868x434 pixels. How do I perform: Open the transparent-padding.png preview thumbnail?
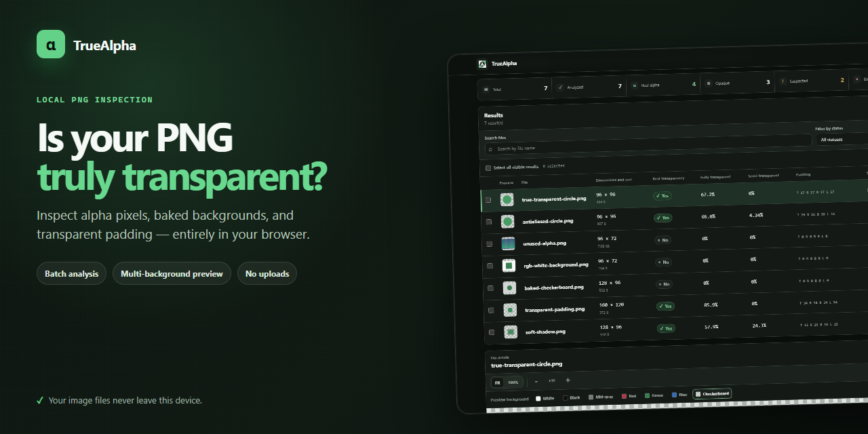510,310
